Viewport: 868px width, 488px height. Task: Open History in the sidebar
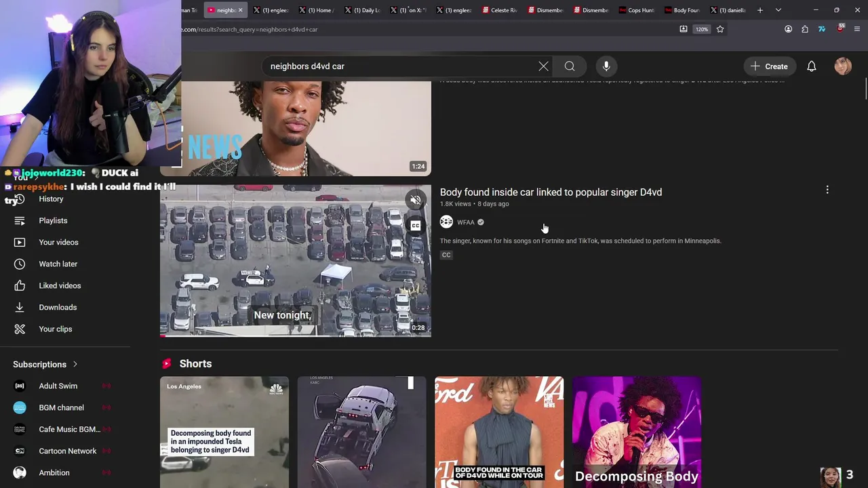click(51, 199)
